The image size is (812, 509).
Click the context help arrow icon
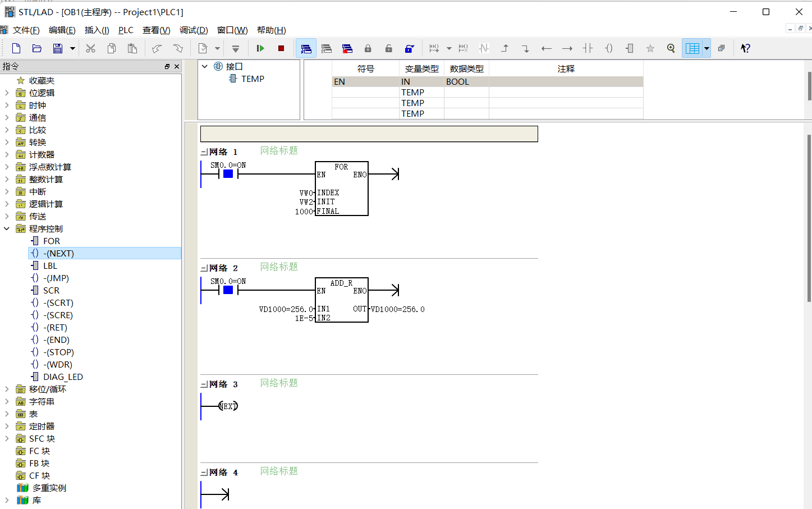(x=745, y=48)
